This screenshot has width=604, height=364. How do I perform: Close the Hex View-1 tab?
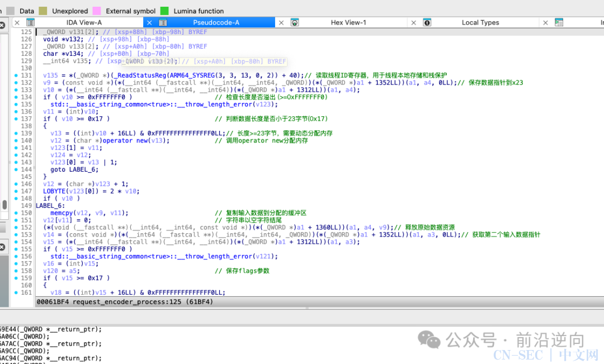[x=281, y=23]
